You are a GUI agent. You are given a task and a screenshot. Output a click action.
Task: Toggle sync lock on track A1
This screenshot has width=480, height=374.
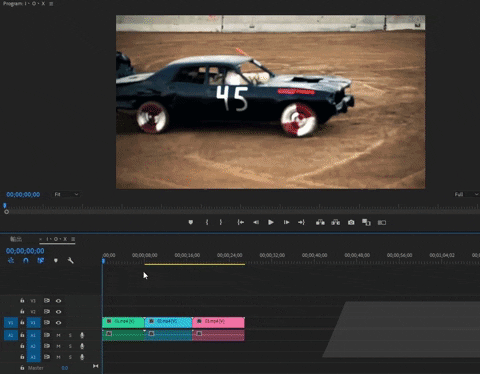[47, 335]
